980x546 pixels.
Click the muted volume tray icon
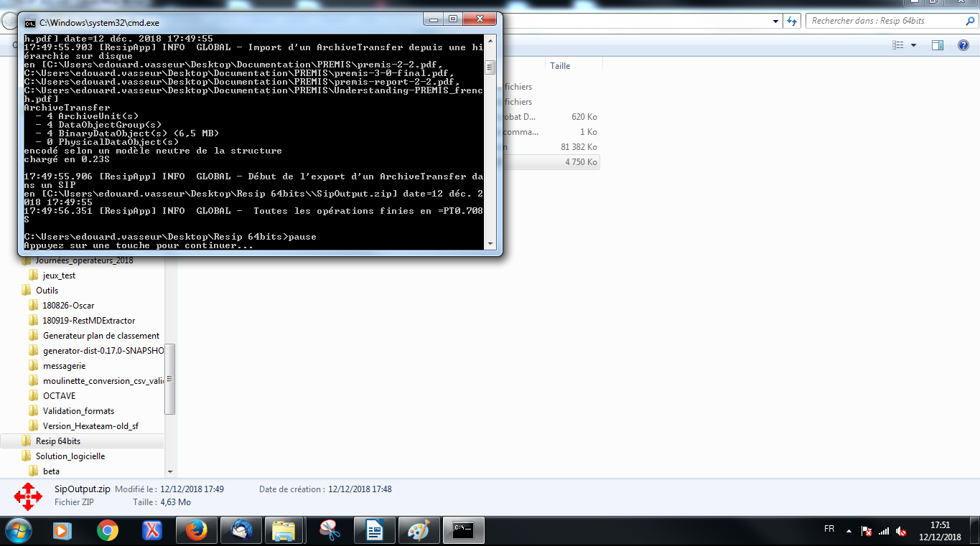pyautogui.click(x=901, y=532)
